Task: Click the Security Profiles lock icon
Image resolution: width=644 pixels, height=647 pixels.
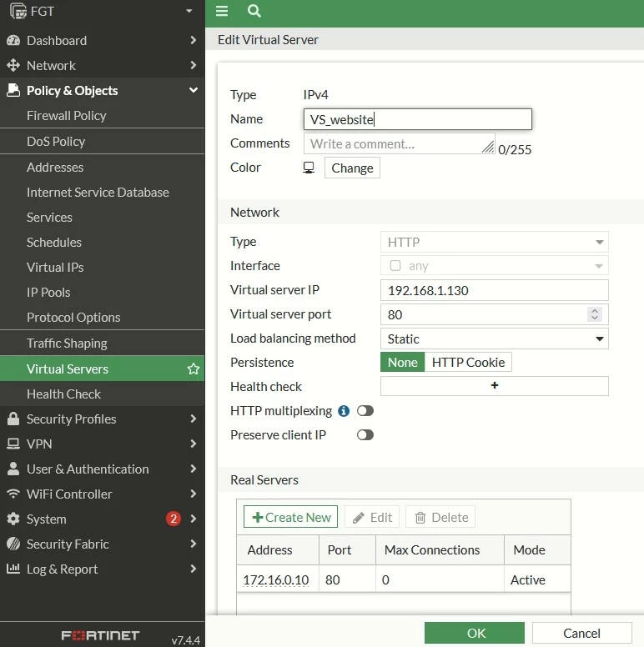Action: pos(13,419)
